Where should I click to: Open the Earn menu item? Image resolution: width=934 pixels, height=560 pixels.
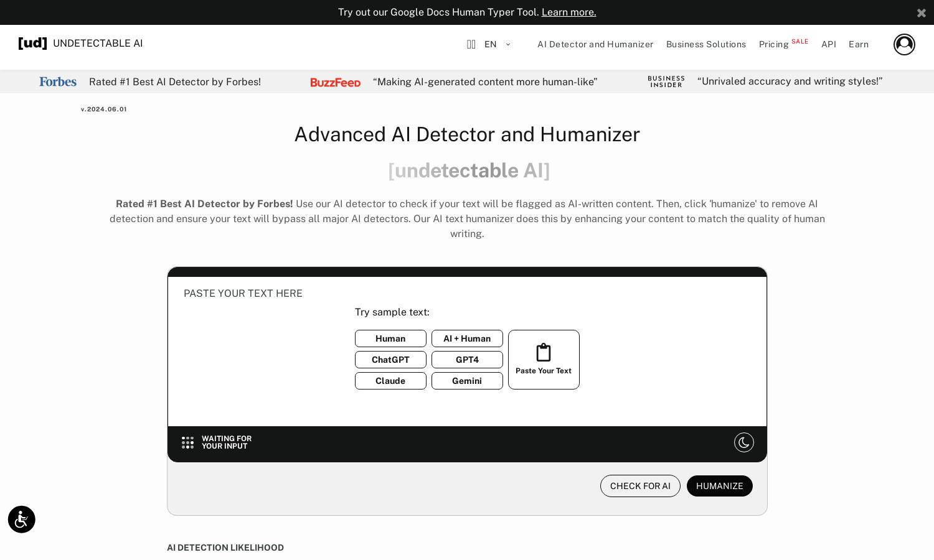point(859,44)
